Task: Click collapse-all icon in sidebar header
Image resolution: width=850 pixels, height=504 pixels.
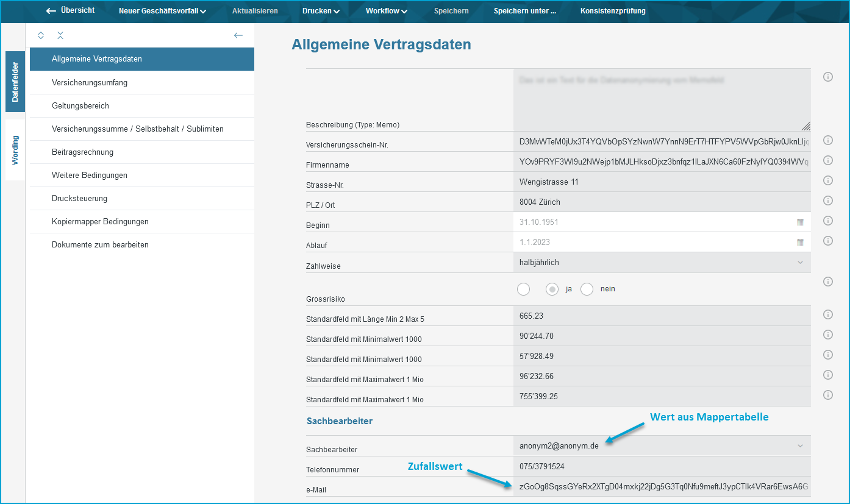Action: tap(60, 35)
